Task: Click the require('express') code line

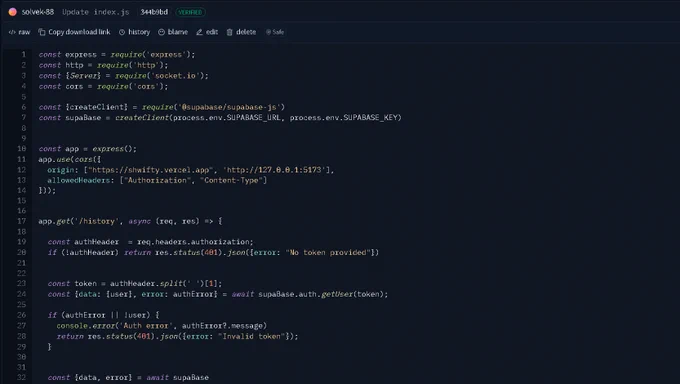Action: pos(117,55)
